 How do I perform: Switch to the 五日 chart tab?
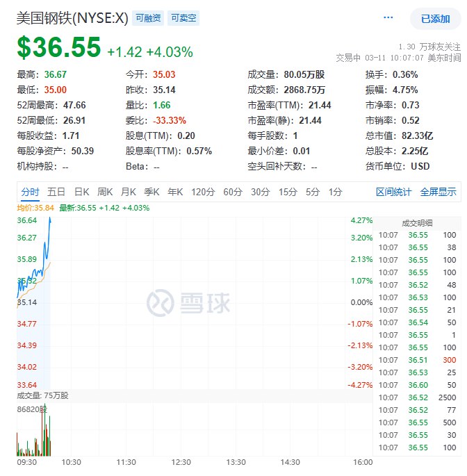pyautogui.click(x=56, y=192)
